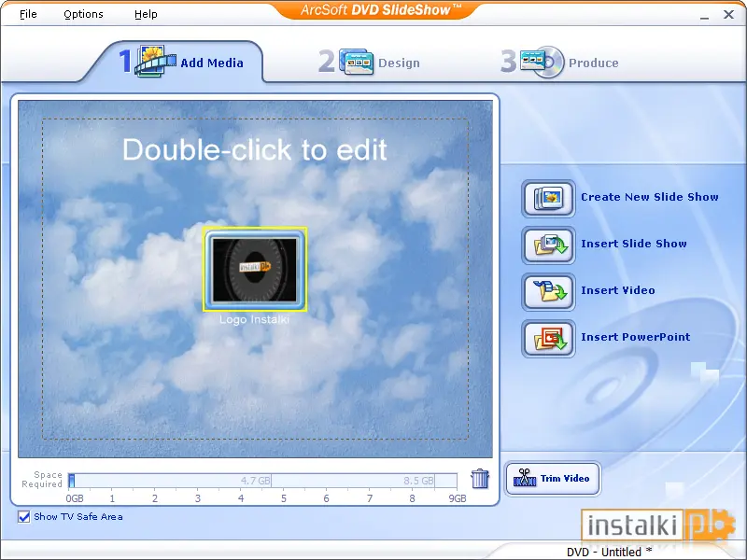Click the DVD - Untitled status text

pos(609,552)
